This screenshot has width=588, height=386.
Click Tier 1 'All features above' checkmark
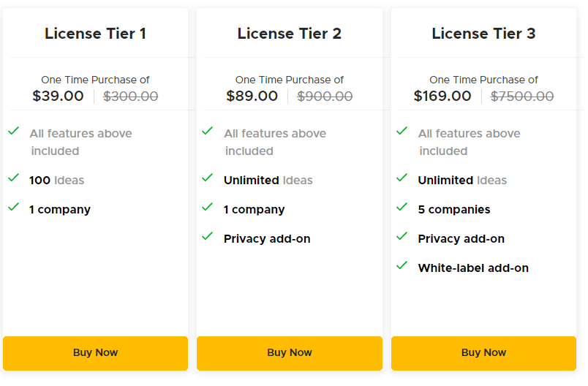[x=13, y=131]
